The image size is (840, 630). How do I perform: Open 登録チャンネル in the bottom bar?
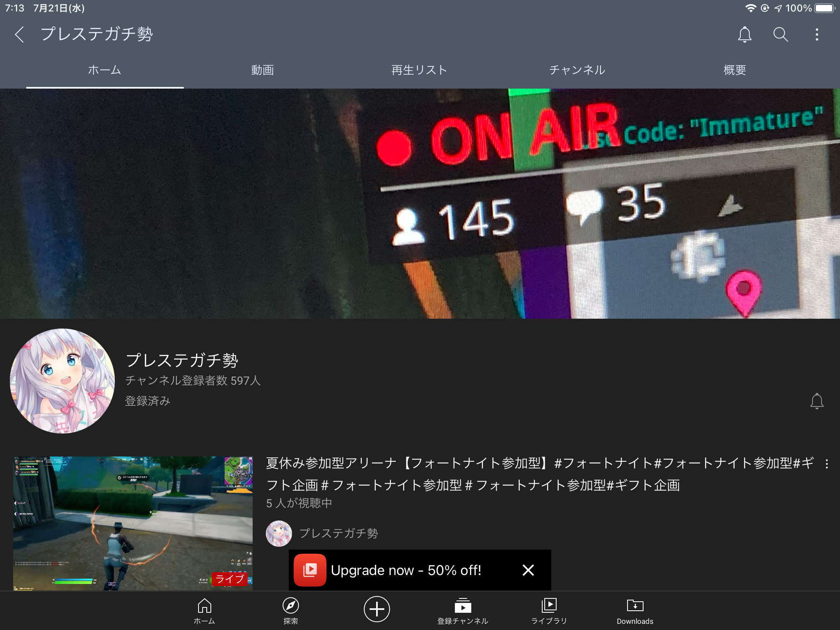pos(463,611)
